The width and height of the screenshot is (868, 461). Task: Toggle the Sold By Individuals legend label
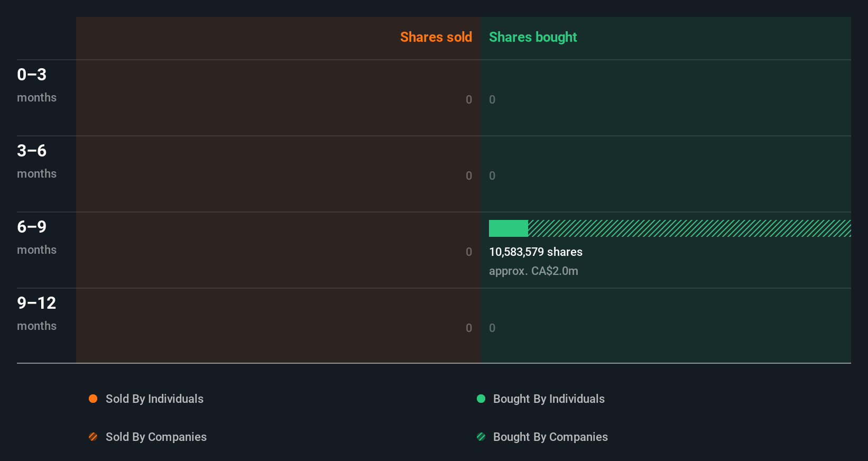(x=154, y=399)
